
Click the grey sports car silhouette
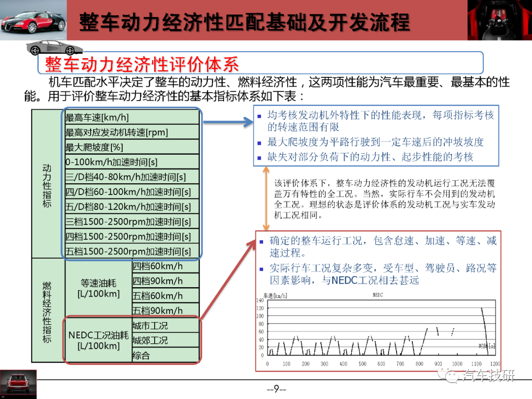(54, 48)
